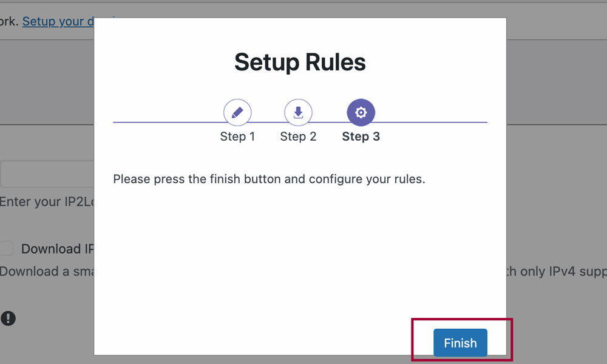This screenshot has height=364, width=607.
Task: Click the "Please press the finish button" message
Action: tap(269, 180)
